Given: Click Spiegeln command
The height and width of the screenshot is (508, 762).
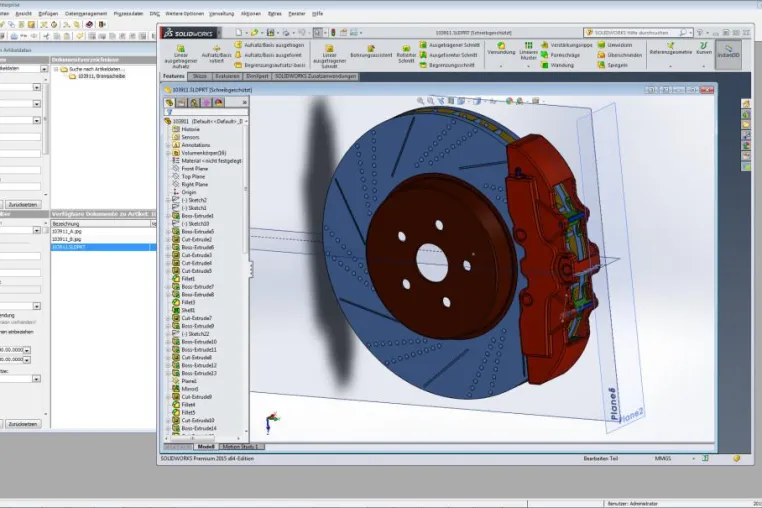Looking at the screenshot, I should (x=612, y=65).
